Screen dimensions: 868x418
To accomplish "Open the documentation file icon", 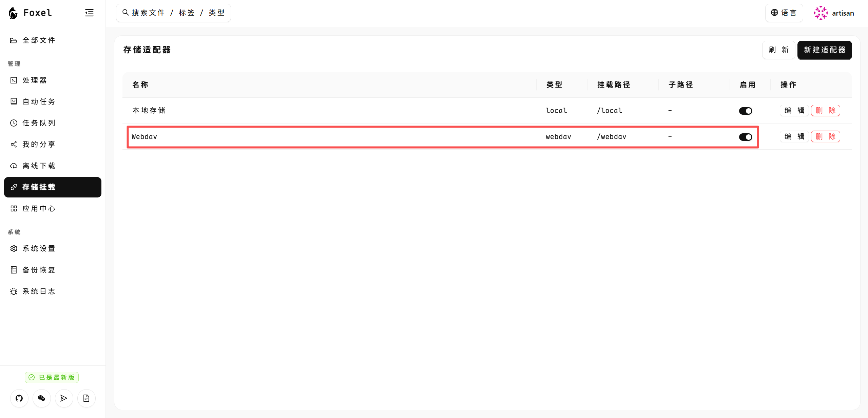I will click(x=86, y=398).
